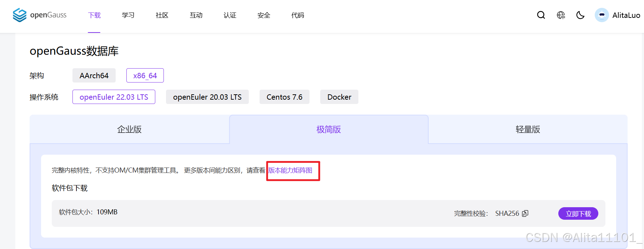Open the 下载 menu
The height and width of the screenshot is (249, 644).
click(x=94, y=15)
